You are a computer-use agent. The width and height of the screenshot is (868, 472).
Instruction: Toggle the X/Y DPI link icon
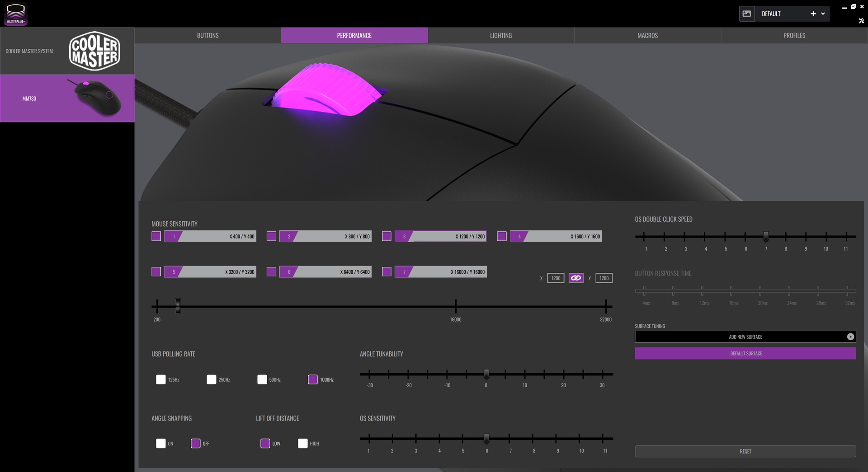576,278
